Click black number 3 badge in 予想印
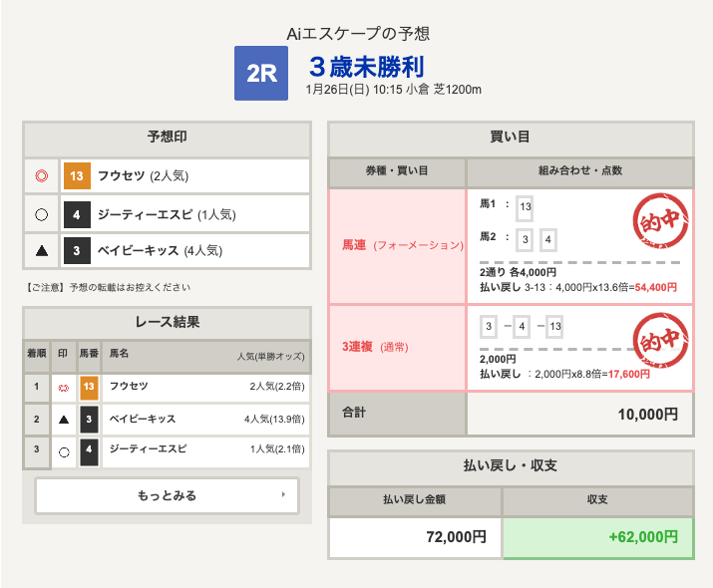This screenshot has height=588, width=713. coord(77,250)
